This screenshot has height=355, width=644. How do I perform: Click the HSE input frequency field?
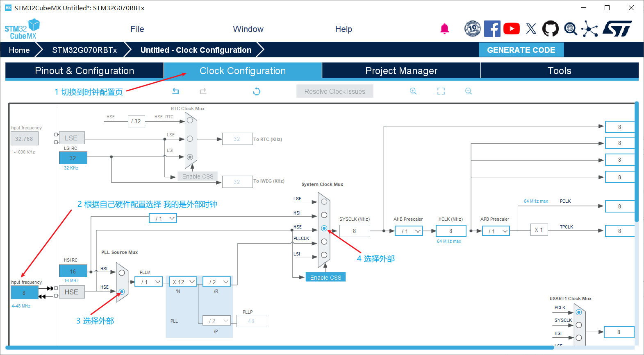pyautogui.click(x=24, y=293)
